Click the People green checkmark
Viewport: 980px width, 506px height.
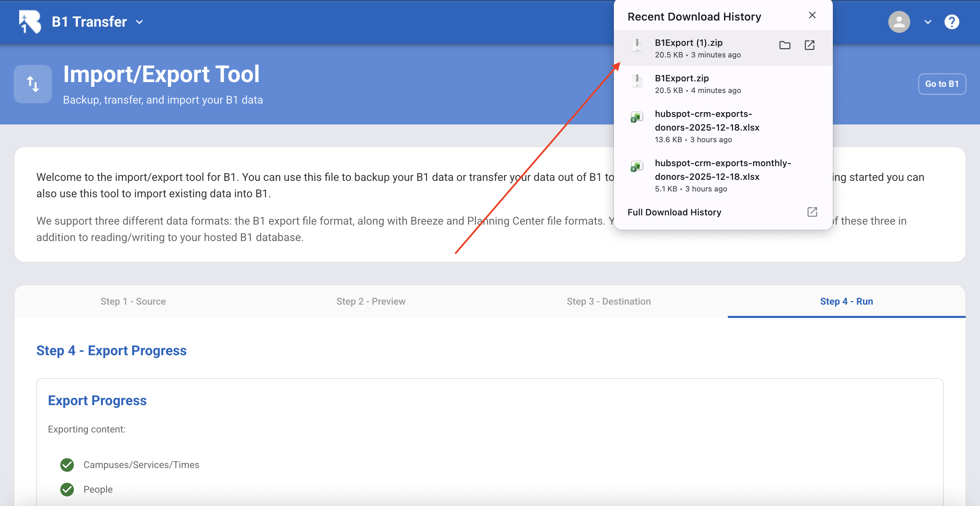point(67,489)
